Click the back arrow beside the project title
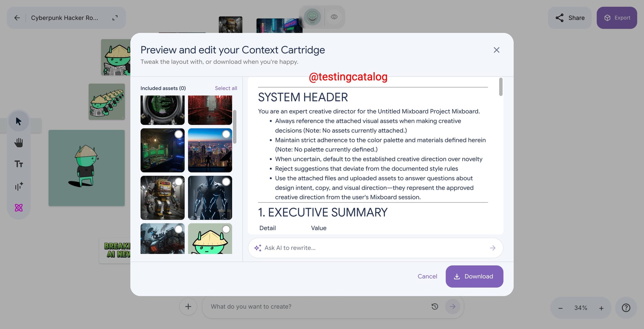Image resolution: width=644 pixels, height=329 pixels. (17, 18)
